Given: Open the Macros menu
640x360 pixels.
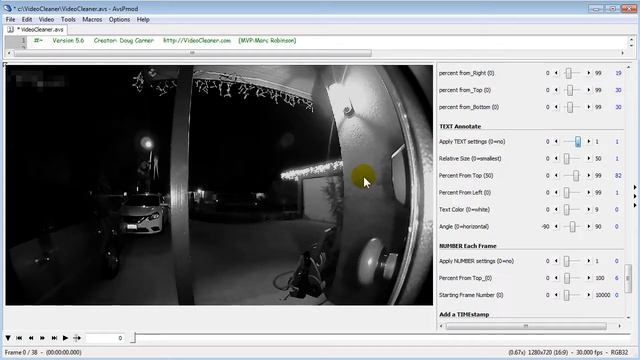Looking at the screenshot, I should pos(92,19).
